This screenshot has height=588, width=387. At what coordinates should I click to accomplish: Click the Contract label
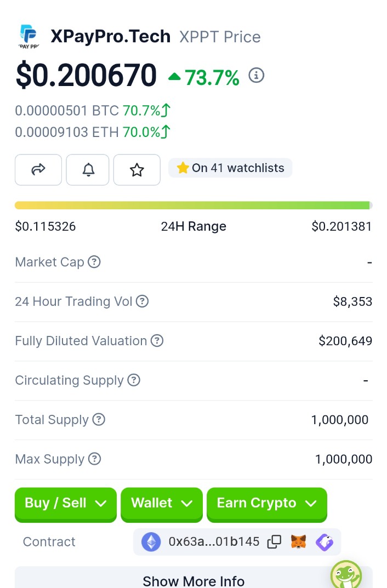click(x=49, y=541)
